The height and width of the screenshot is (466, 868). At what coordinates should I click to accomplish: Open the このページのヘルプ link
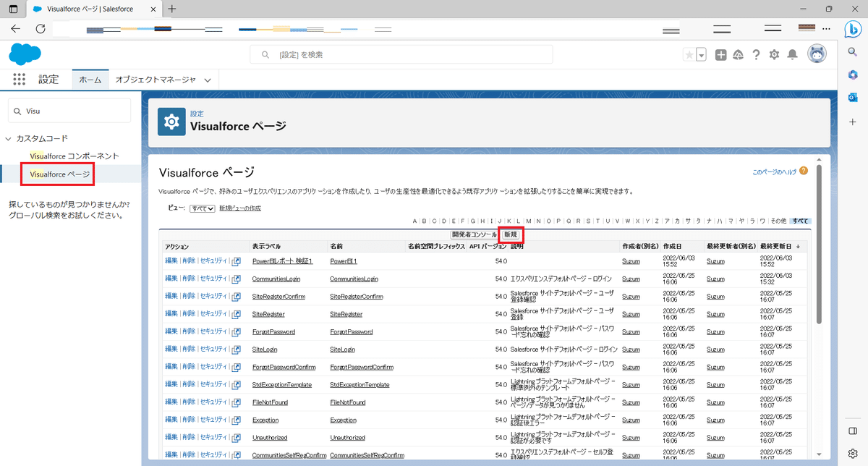(x=774, y=172)
